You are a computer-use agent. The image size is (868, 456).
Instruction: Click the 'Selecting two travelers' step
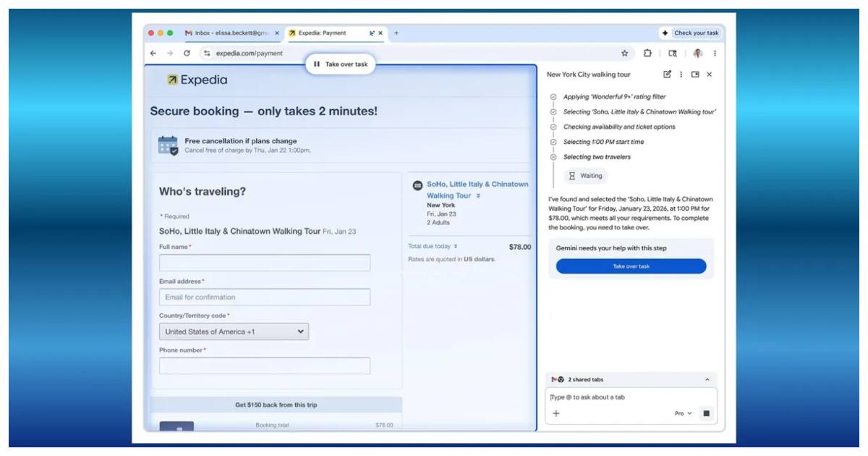click(597, 157)
